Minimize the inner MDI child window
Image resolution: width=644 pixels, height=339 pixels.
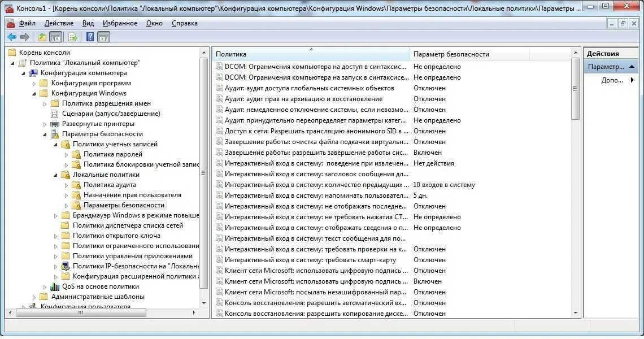point(612,23)
